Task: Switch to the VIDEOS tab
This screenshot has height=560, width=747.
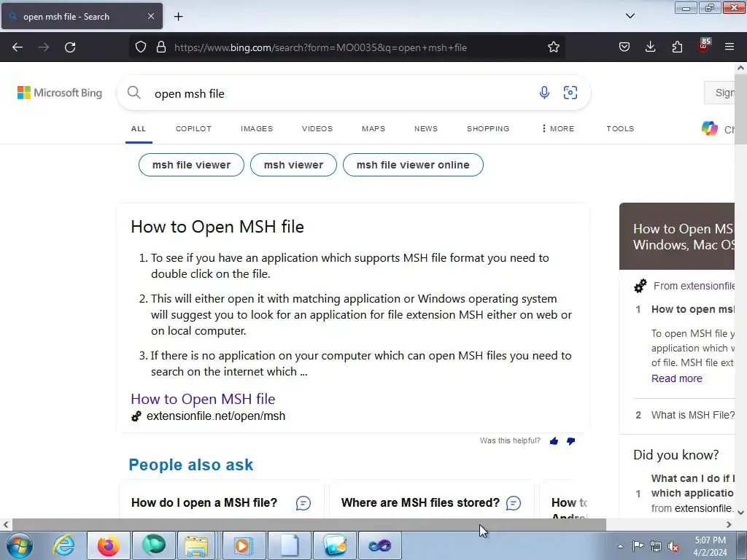Action: click(317, 129)
